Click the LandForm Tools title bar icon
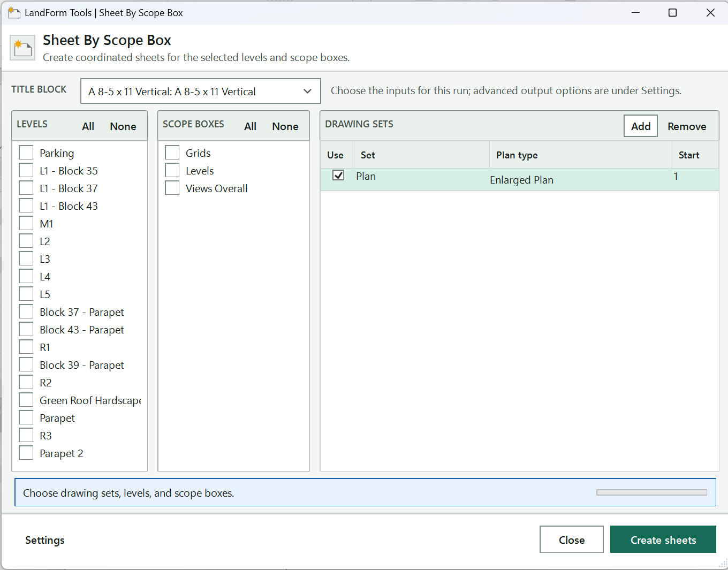The height and width of the screenshot is (570, 728). click(x=14, y=12)
